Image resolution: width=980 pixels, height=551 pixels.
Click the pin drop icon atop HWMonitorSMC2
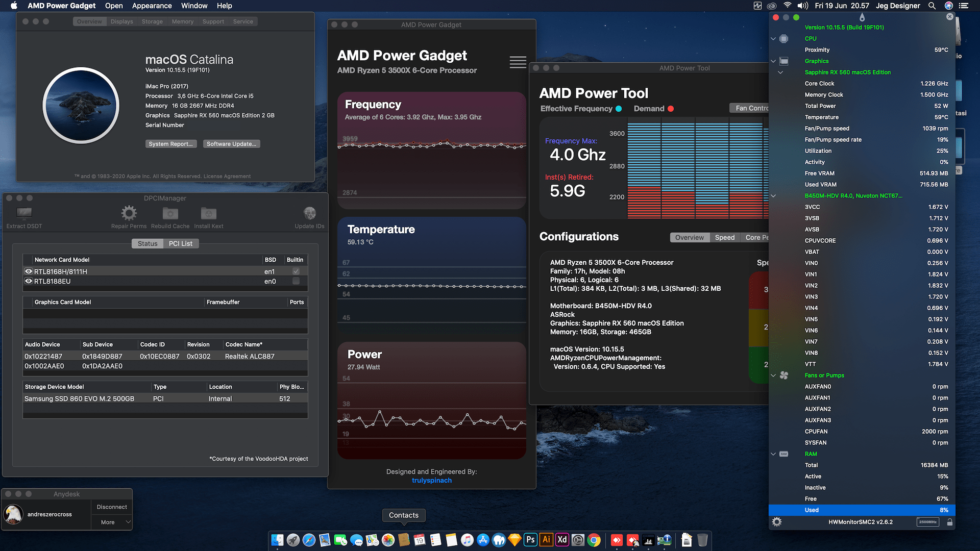coord(862,17)
